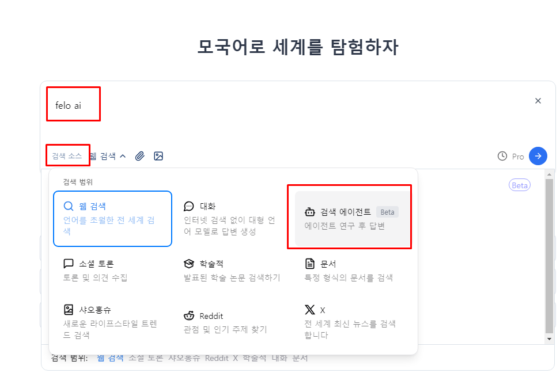Toggle the Pro search mode

coord(518,157)
